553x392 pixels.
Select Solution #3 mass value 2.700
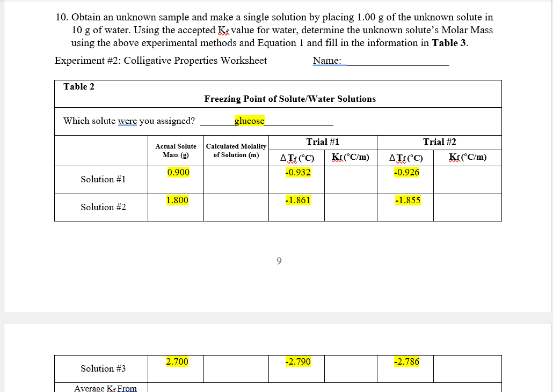177,361
